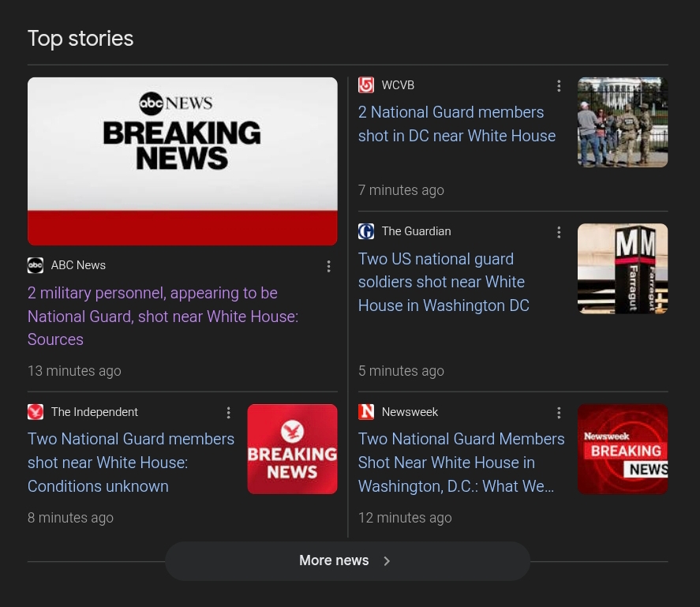Click the Newsweek red N icon
The image size is (700, 607).
(366, 412)
